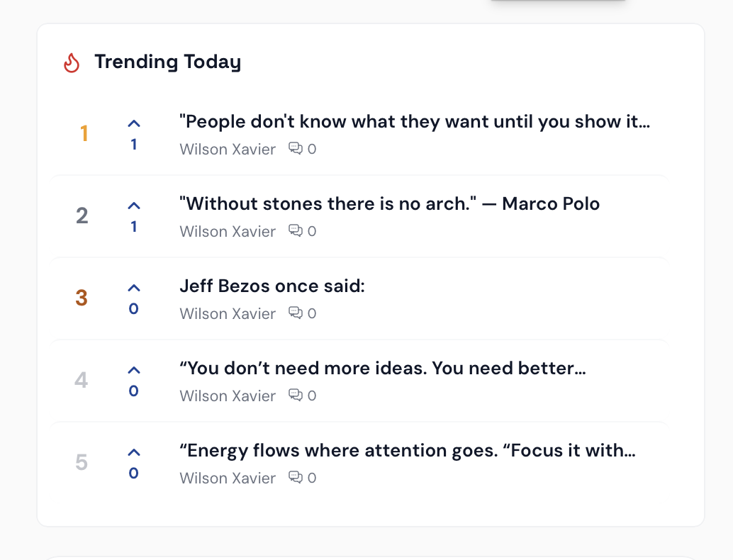733x560 pixels.
Task: Open "People don't know what they want" post
Action: tap(415, 122)
